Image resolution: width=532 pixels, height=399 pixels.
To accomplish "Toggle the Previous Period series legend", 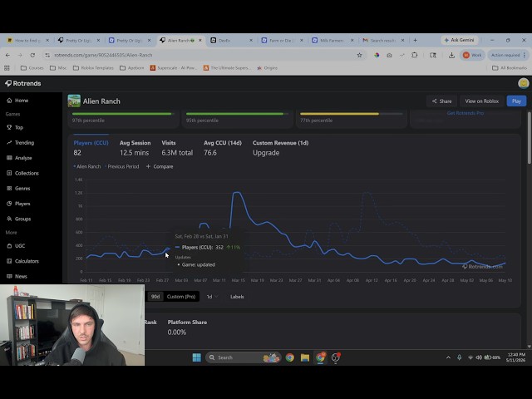I will coord(122,166).
